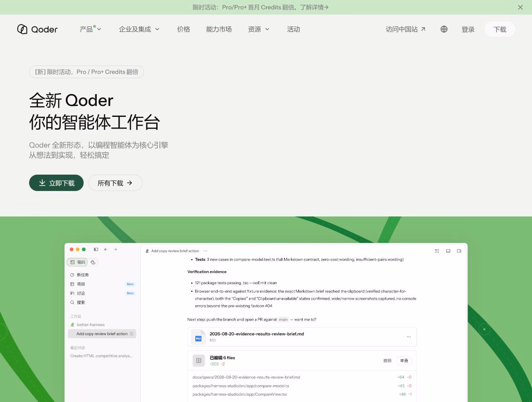Click the Beta badge next to 项目
Viewport: 532px width, 402px height.
pyautogui.click(x=130, y=284)
